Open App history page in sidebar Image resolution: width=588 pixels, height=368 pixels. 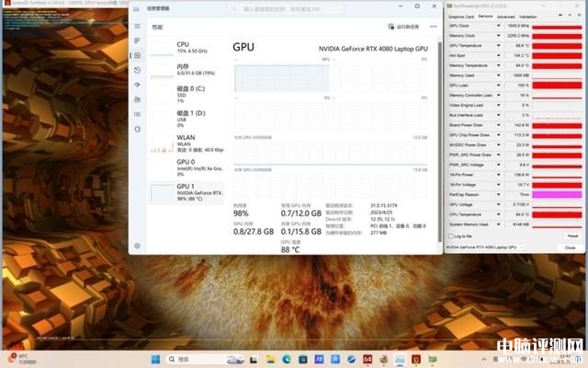[137, 70]
